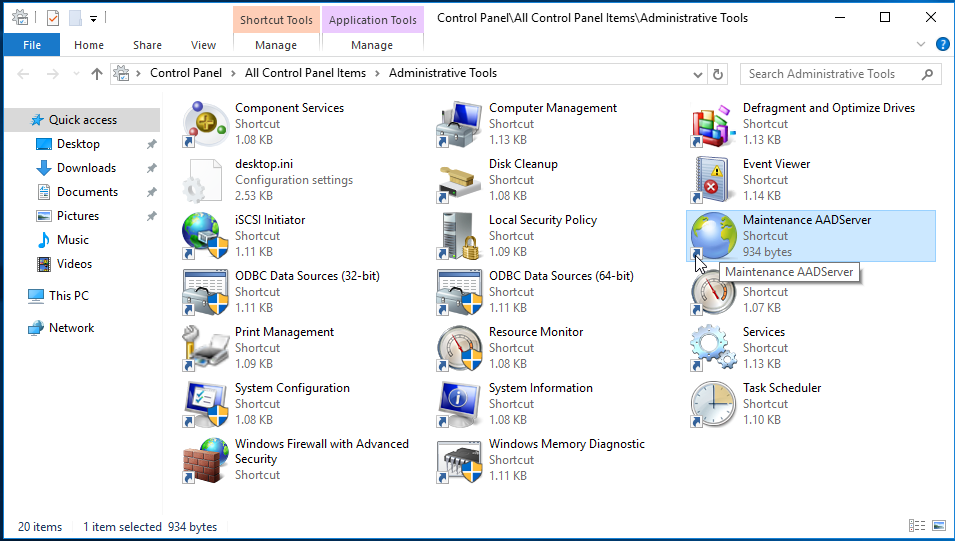
Task: Open the Computer Management icon
Action: [460, 124]
